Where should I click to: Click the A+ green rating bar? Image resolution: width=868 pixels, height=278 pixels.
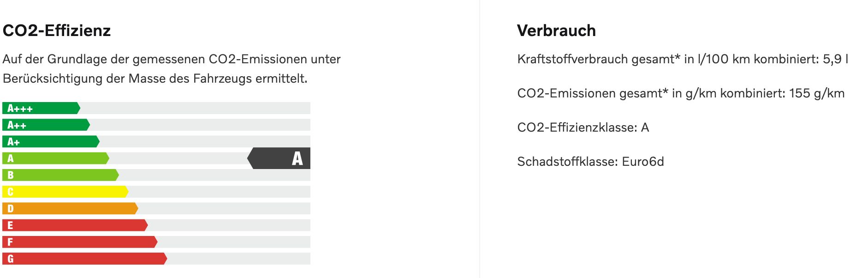[51, 141]
